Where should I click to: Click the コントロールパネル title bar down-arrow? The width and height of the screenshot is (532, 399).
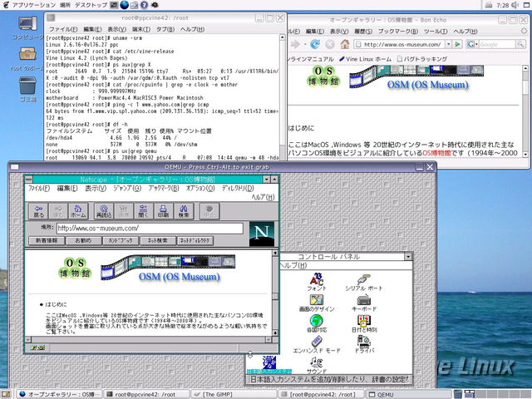(408, 257)
